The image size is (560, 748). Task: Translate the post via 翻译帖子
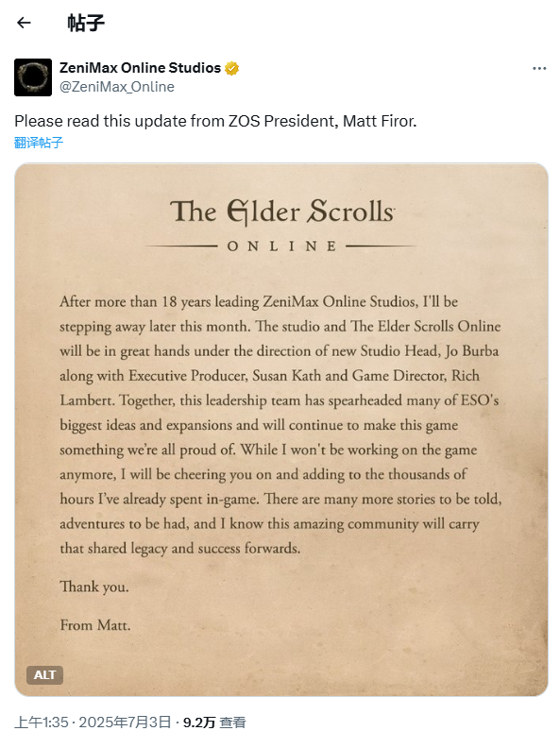(x=39, y=143)
